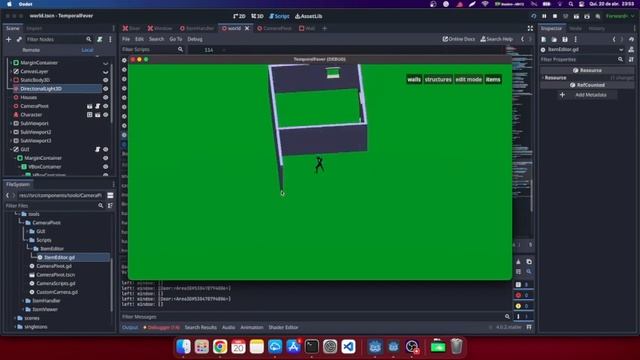Collapse the GUI node tree
The width and height of the screenshot is (640, 360).
click(11, 149)
